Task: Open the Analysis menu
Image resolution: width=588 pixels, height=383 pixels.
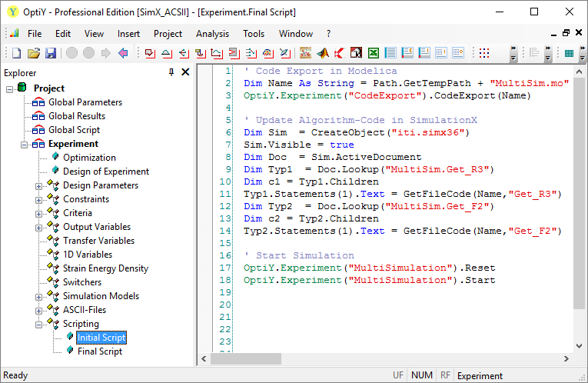Action: click(212, 34)
